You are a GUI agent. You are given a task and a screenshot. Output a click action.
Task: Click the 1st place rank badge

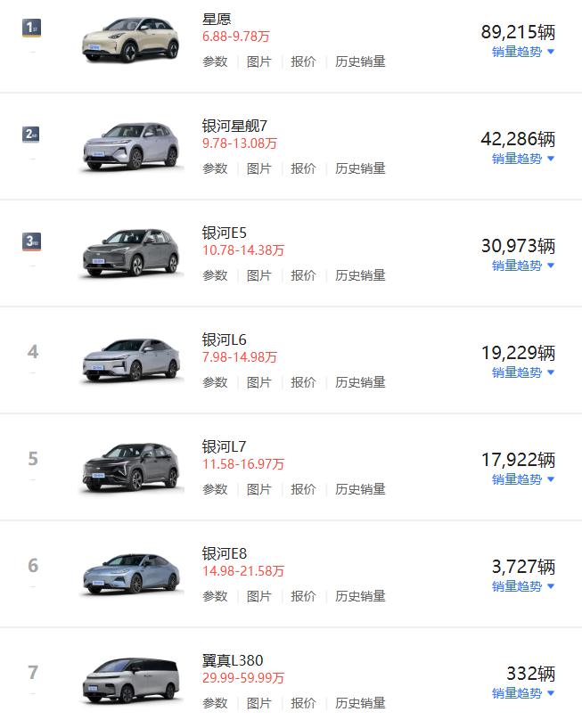pyautogui.click(x=31, y=28)
